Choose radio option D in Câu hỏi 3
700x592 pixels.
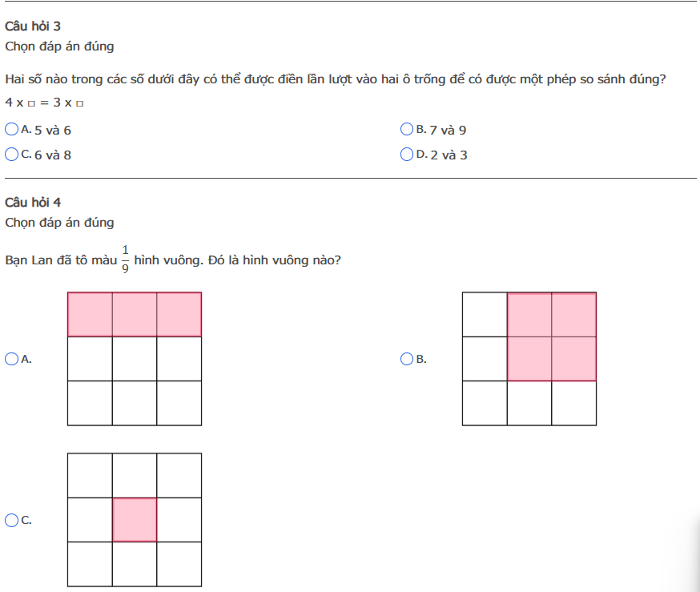click(x=407, y=154)
